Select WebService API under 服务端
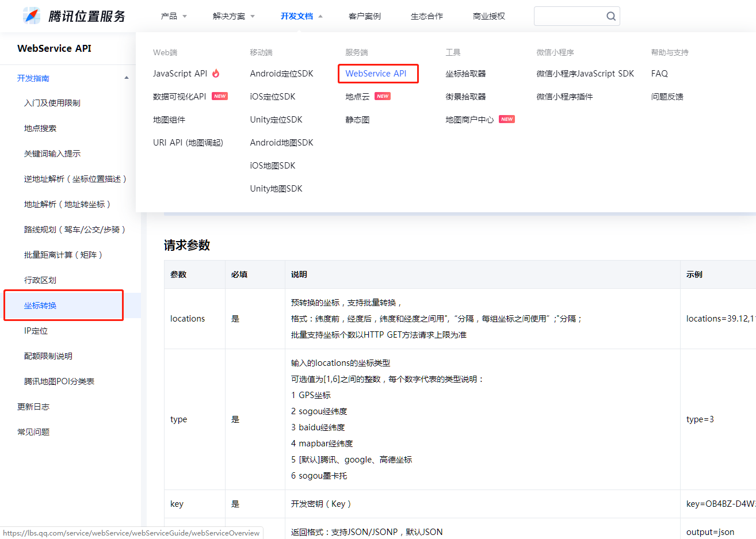This screenshot has width=756, height=539. click(x=376, y=74)
